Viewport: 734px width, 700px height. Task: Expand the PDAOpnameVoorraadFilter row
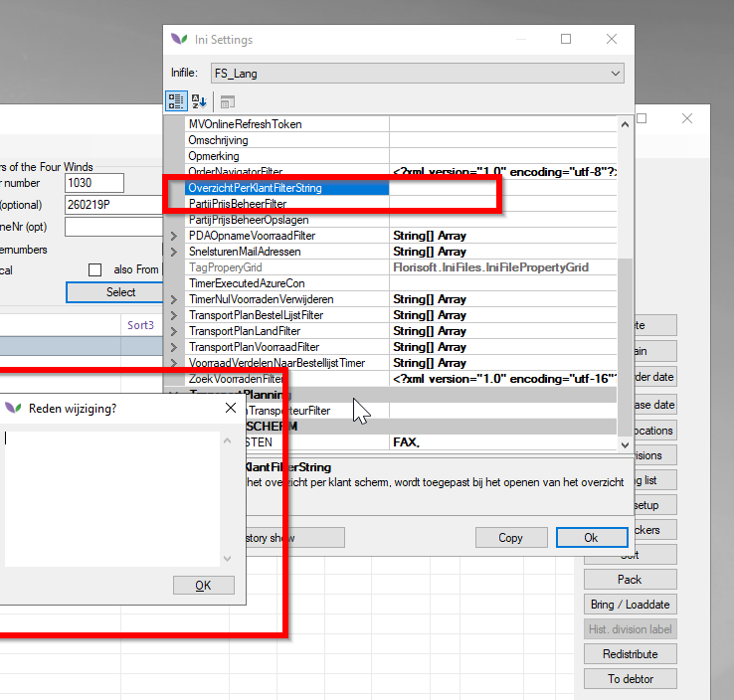(x=174, y=236)
